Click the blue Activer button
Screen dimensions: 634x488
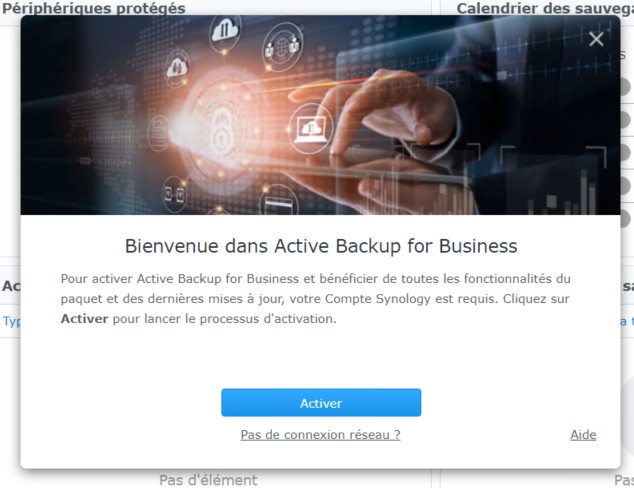click(x=321, y=403)
